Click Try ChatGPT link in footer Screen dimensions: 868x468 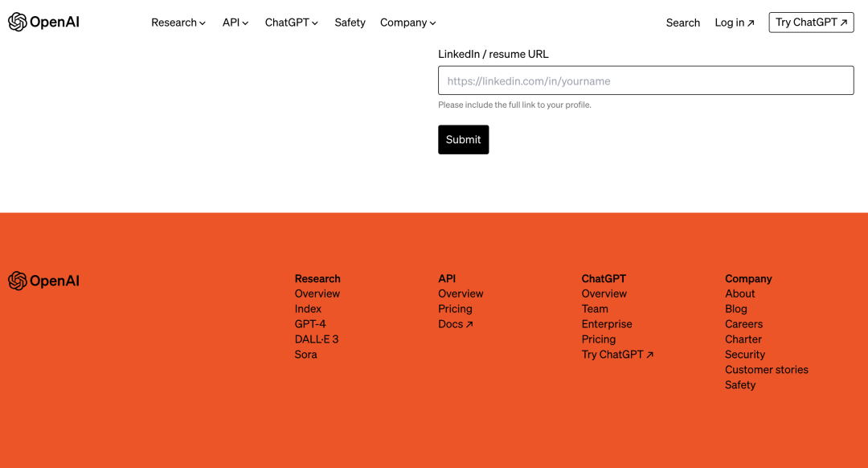617,355
